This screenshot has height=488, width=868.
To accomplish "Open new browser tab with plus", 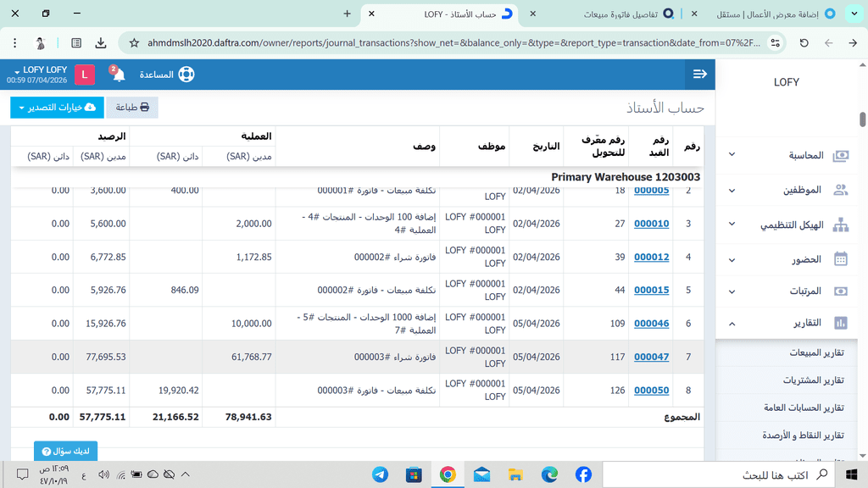I will 347,14.
